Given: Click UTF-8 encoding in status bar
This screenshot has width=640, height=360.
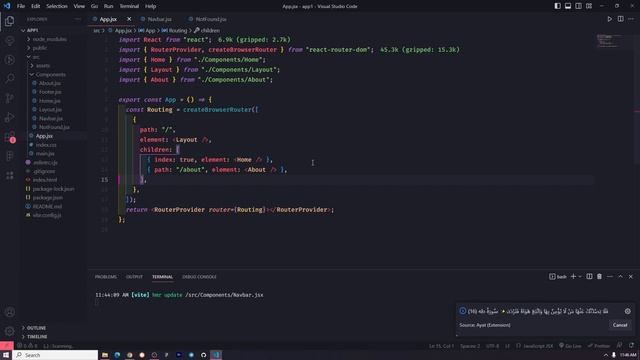Looking at the screenshot, I should (492, 346).
